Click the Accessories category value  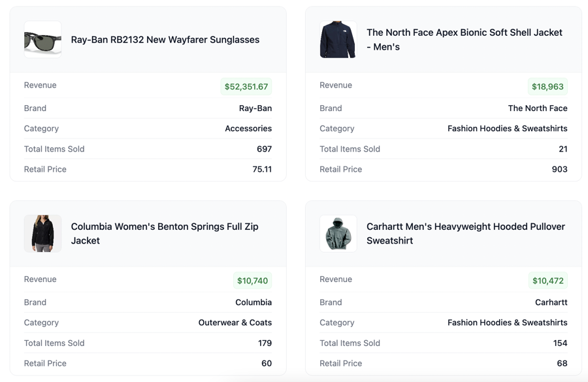[248, 129]
